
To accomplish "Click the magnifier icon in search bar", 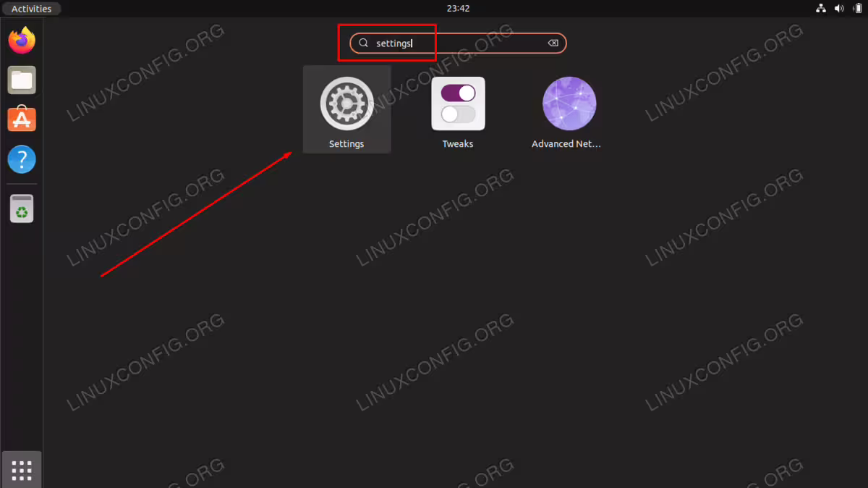I will 364,43.
